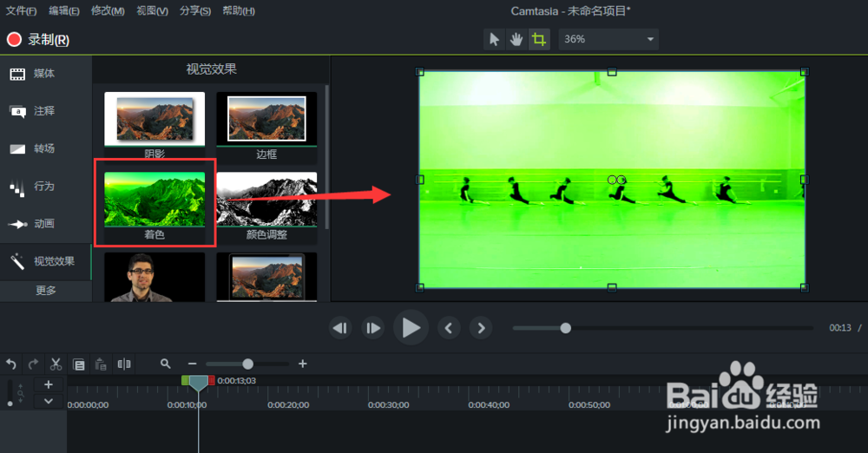Zoom out timeline with minus button
Image resolution: width=868 pixels, height=453 pixels.
click(x=192, y=364)
